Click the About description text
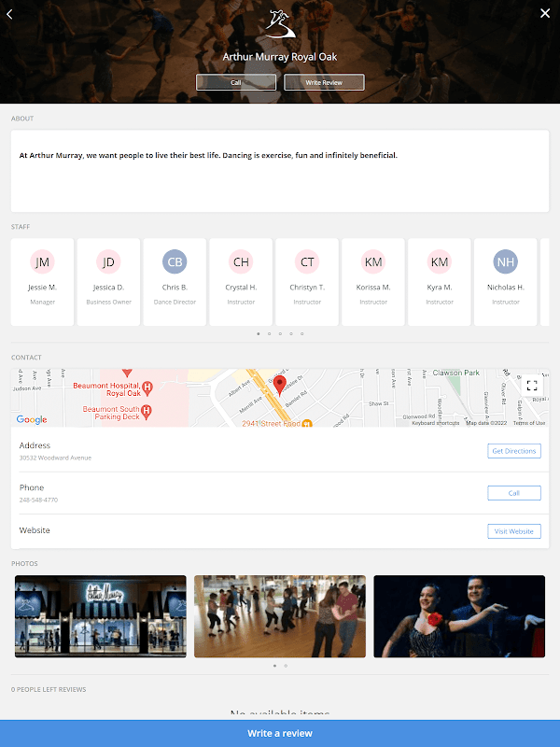 [x=208, y=155]
